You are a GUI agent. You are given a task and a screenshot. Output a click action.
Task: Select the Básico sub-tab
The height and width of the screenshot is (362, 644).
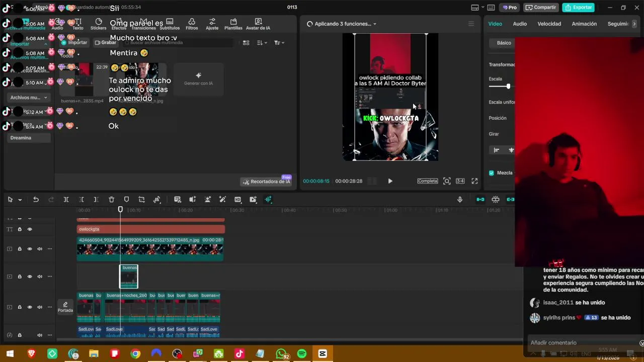504,43
